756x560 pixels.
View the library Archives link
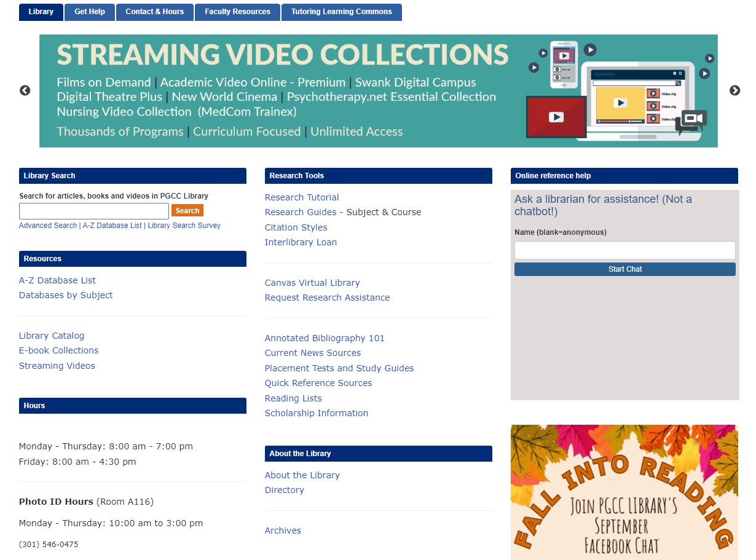(x=283, y=530)
